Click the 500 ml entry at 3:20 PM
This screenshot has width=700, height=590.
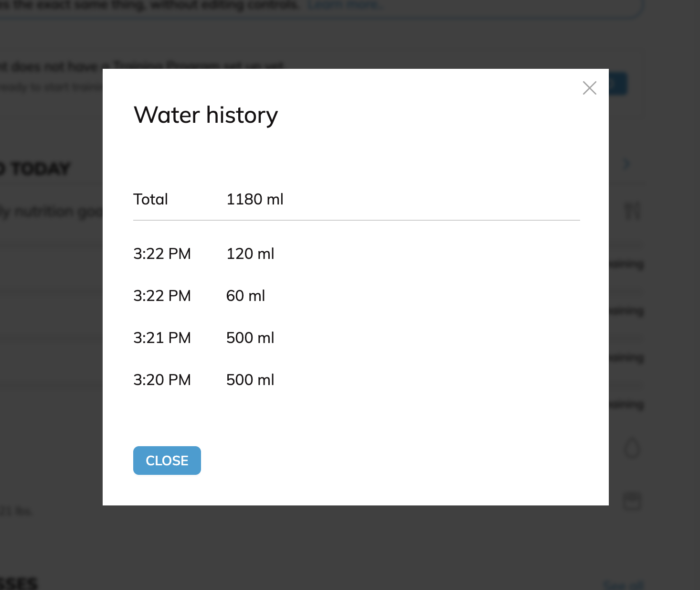coord(250,380)
